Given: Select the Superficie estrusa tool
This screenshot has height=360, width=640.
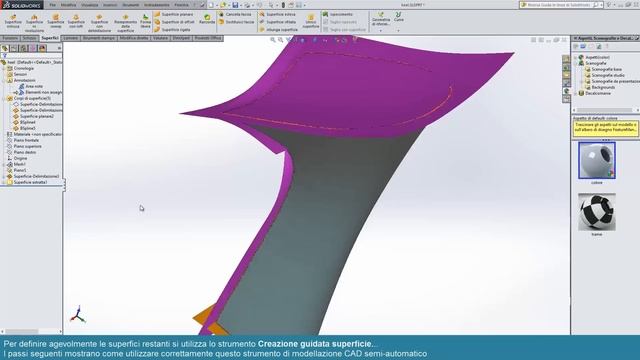Looking at the screenshot, I should coord(13,22).
